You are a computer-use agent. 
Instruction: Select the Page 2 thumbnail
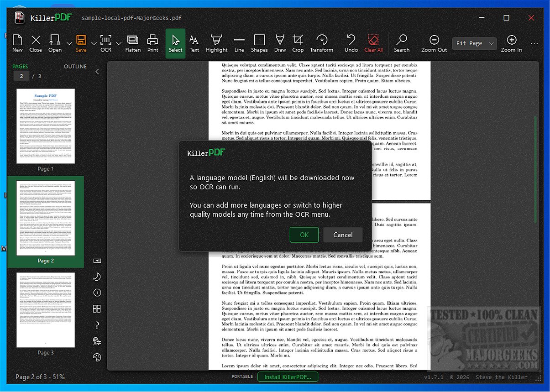point(46,218)
